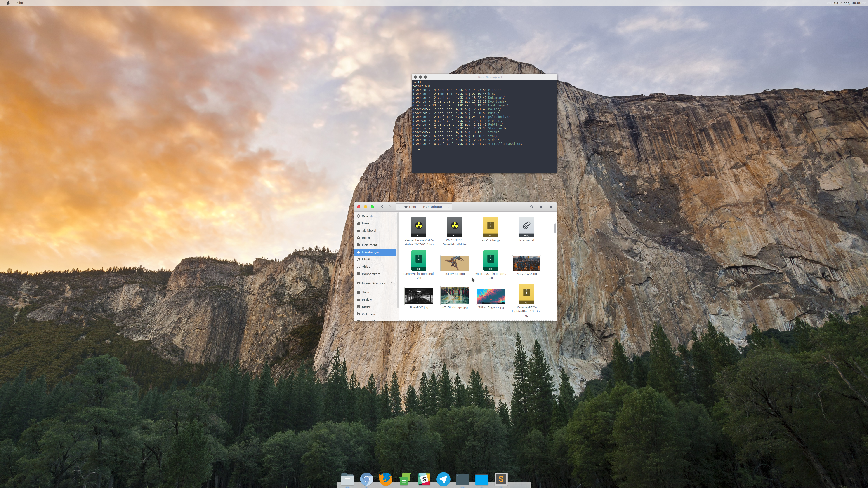Click 'Hämtningar/' in the terminal listing
868x488 pixels.
pos(498,106)
